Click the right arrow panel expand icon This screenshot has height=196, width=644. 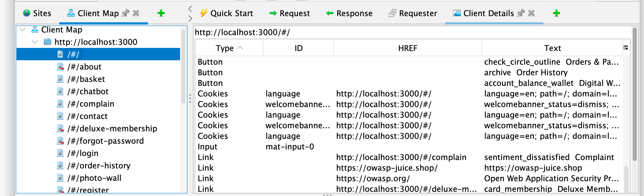190,19
